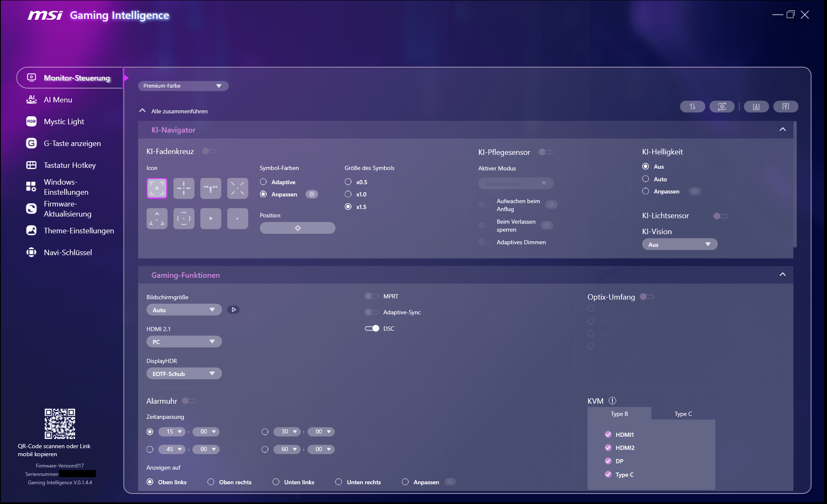Click the reset settings gear-with-arrows icon

pyautogui.click(x=722, y=107)
